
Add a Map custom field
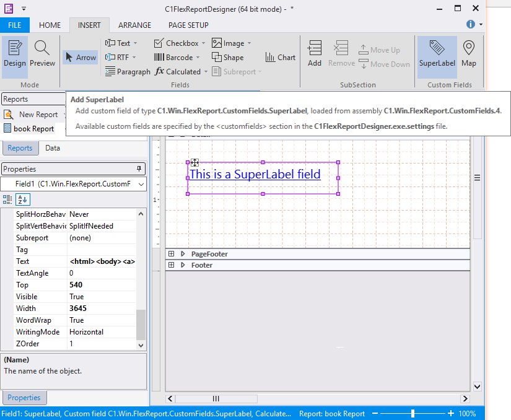click(x=469, y=55)
